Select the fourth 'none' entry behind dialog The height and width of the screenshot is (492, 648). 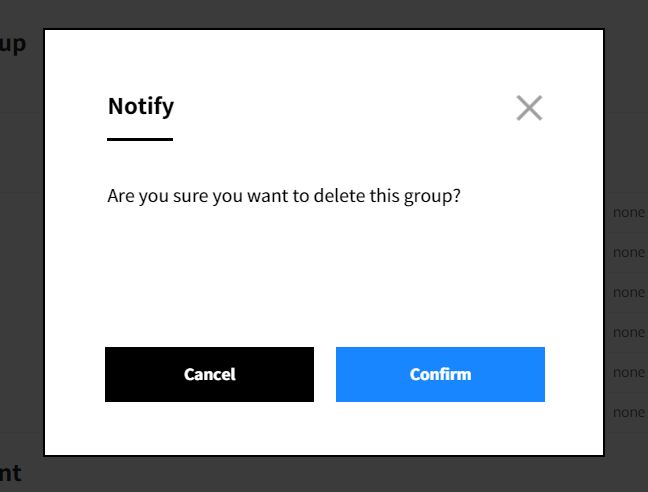(628, 332)
